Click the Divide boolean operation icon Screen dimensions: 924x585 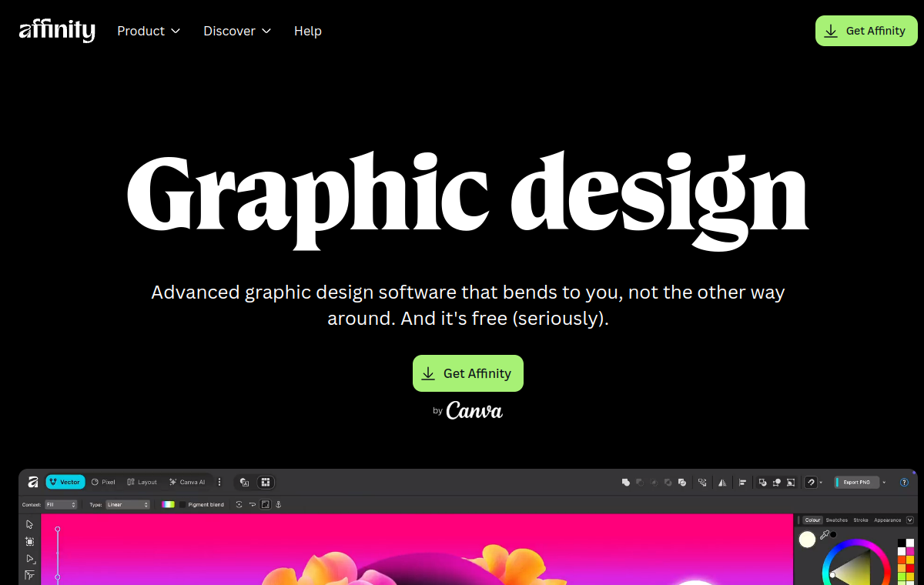tap(682, 482)
